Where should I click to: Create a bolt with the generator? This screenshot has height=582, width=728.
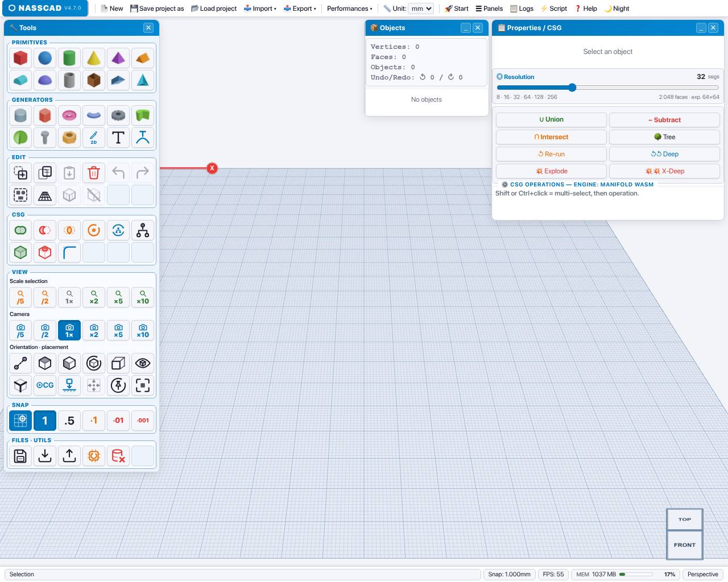[x=45, y=138]
